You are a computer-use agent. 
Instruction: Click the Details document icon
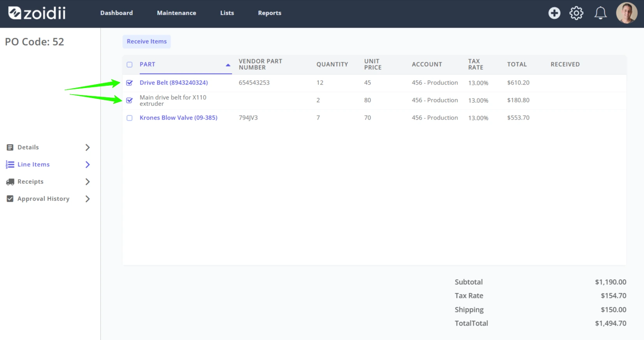click(10, 147)
